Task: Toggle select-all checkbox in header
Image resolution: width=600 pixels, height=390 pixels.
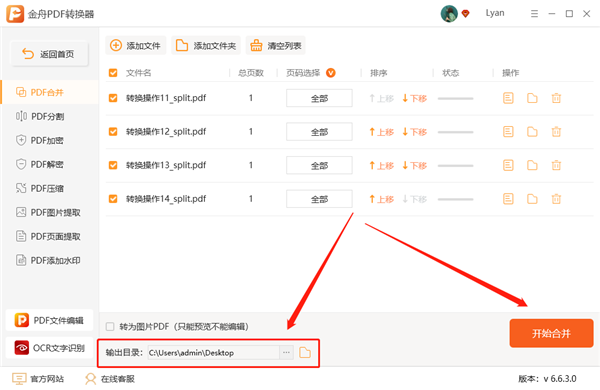Action: [113, 73]
